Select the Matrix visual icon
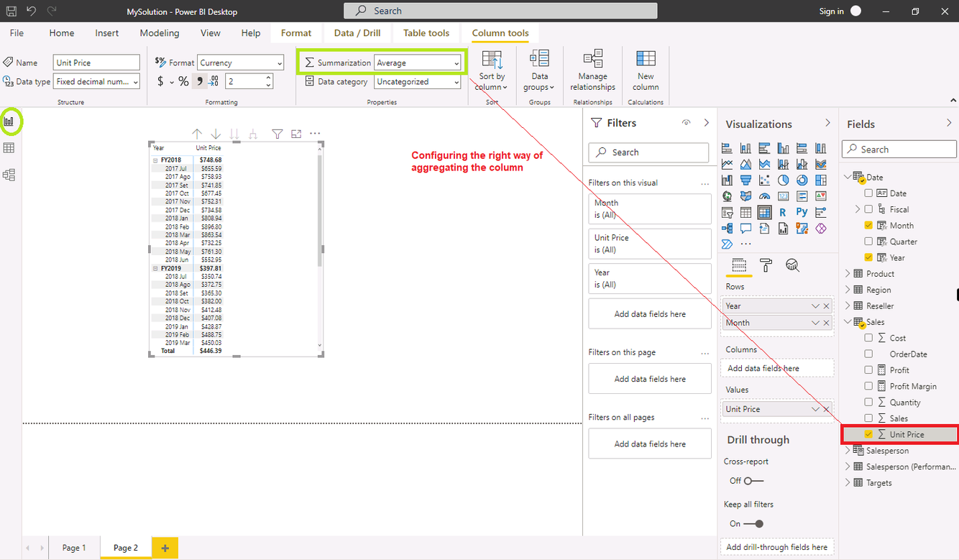 click(765, 212)
